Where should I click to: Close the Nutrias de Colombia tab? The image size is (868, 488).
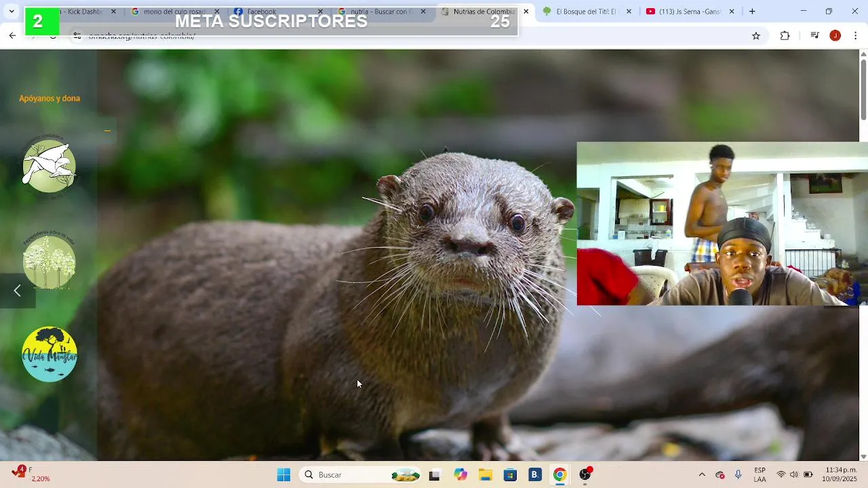click(x=526, y=12)
